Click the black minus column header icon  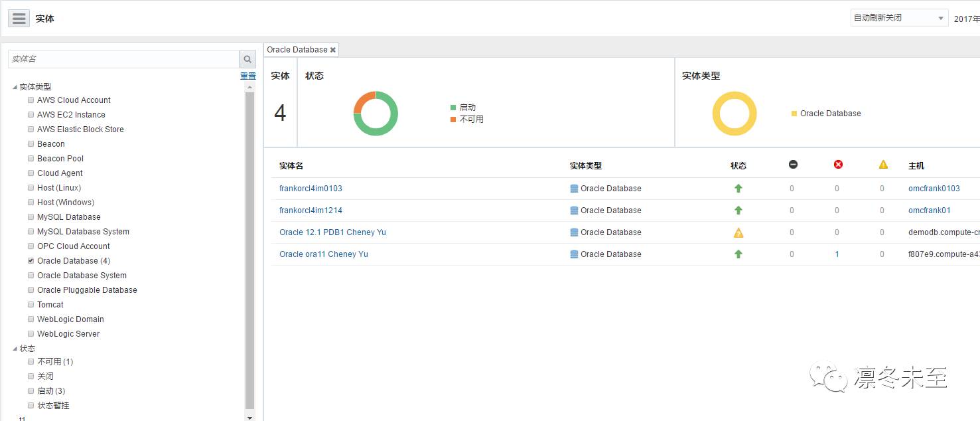coord(793,165)
